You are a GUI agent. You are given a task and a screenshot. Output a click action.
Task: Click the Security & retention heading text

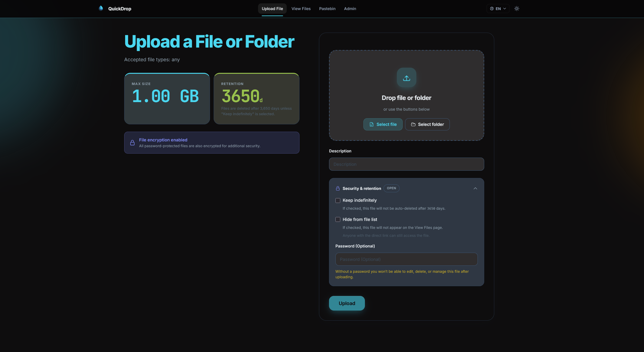coord(362,188)
